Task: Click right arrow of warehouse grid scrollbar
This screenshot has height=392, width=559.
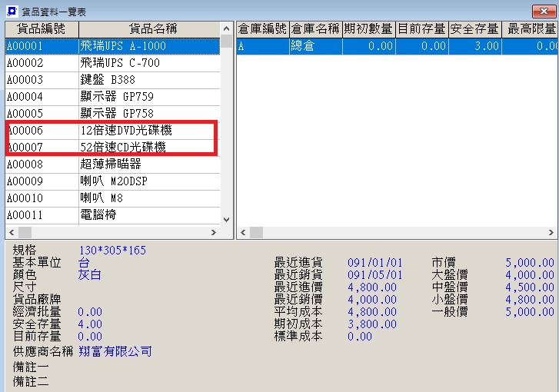Action: 551,232
